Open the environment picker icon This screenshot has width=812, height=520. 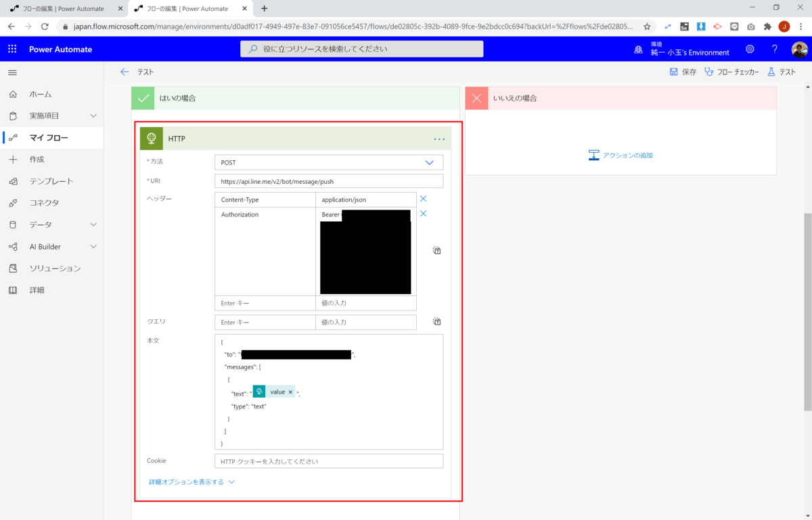pyautogui.click(x=638, y=49)
